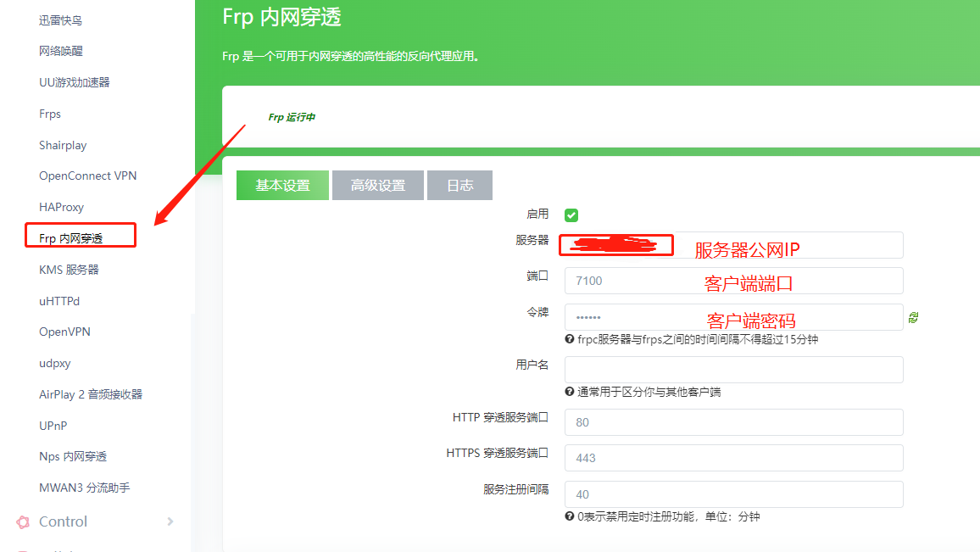
Task: Open udpxy sidebar page
Action: (x=55, y=363)
